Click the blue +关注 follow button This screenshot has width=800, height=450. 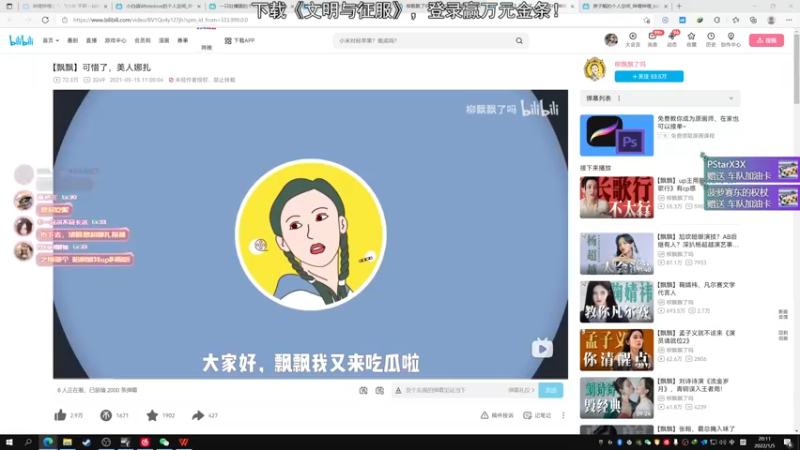coord(649,77)
